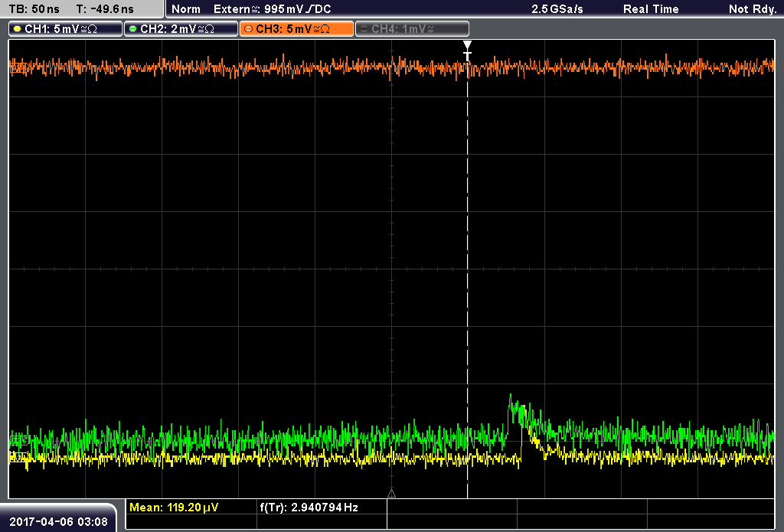Select the CH1 5mV channel tab
Image resolution: width=784 pixels, height=532 pixels.
click(x=66, y=29)
